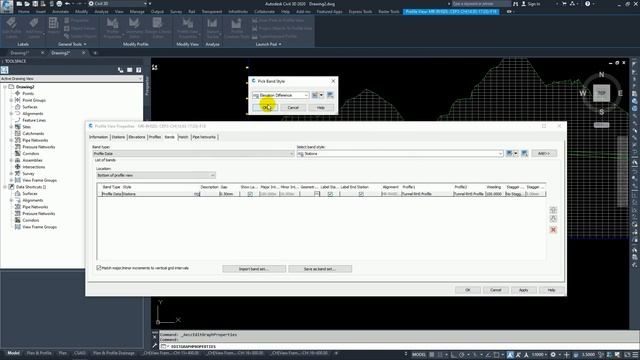Select Data Shortcuts node in Toolspace
Screen dimensions: 640x360
click(x=31, y=187)
